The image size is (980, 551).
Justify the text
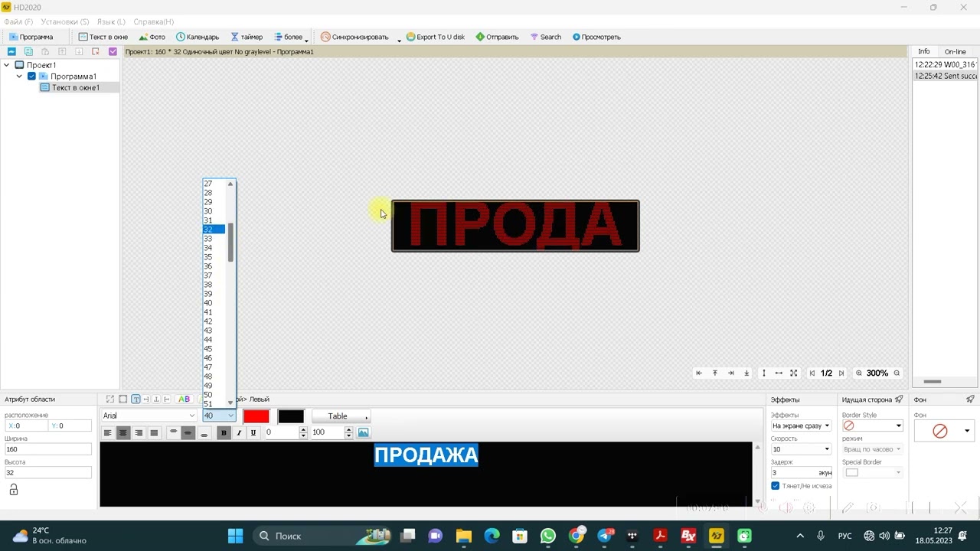tap(154, 433)
